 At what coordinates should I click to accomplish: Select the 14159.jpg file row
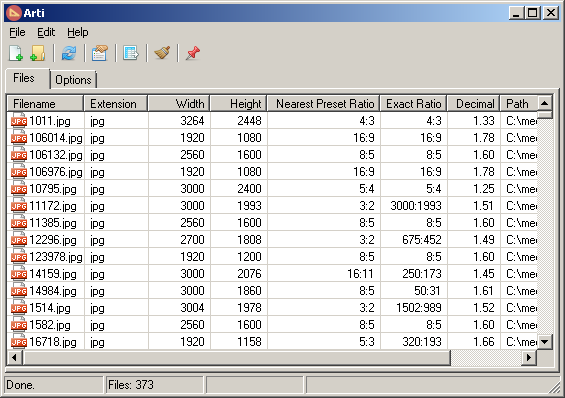[272, 274]
